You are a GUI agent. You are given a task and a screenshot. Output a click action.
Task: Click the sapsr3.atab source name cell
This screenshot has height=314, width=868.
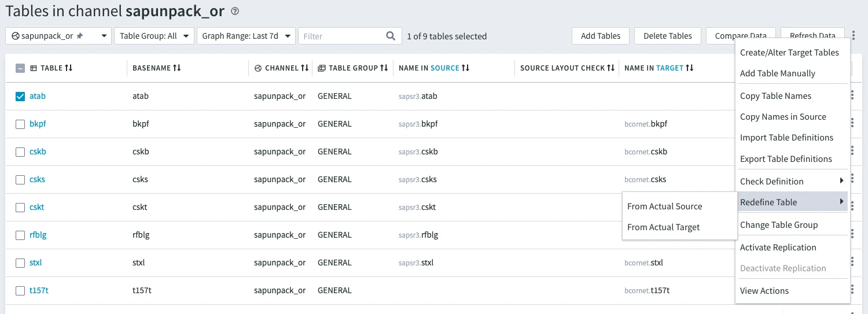pos(418,96)
